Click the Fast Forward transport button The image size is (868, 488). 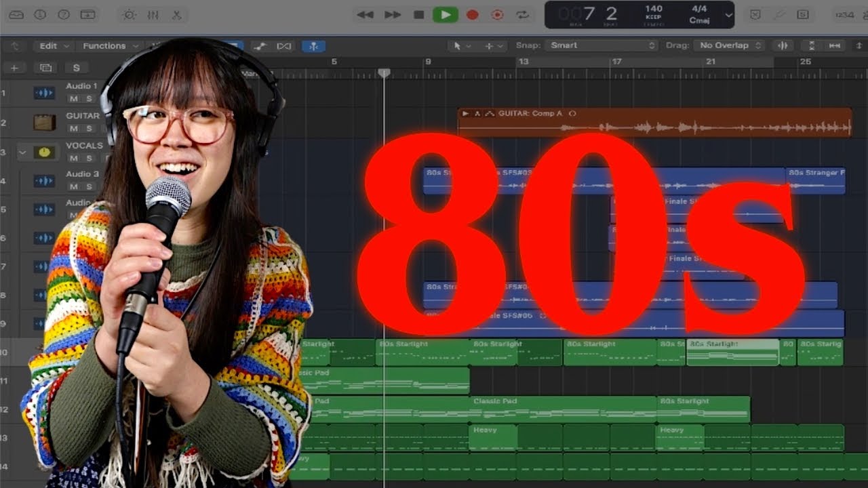[393, 14]
